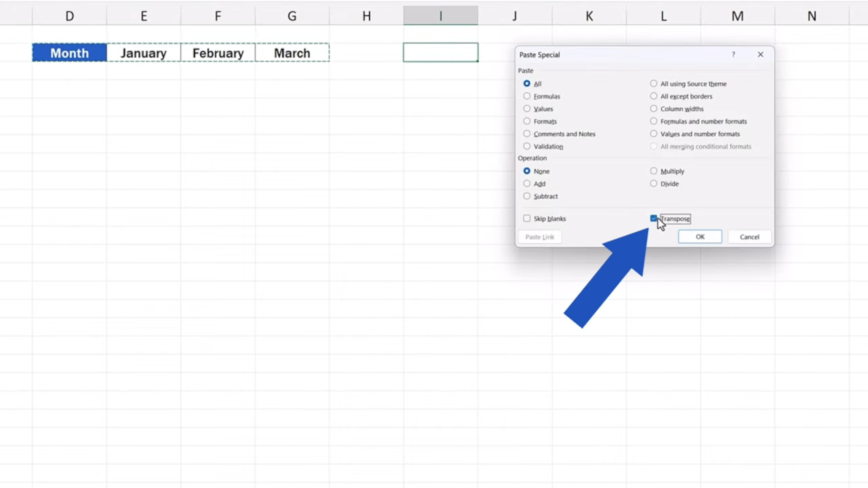Viewport: 868px width, 488px height.
Task: Choose Values and number formats
Action: click(654, 134)
